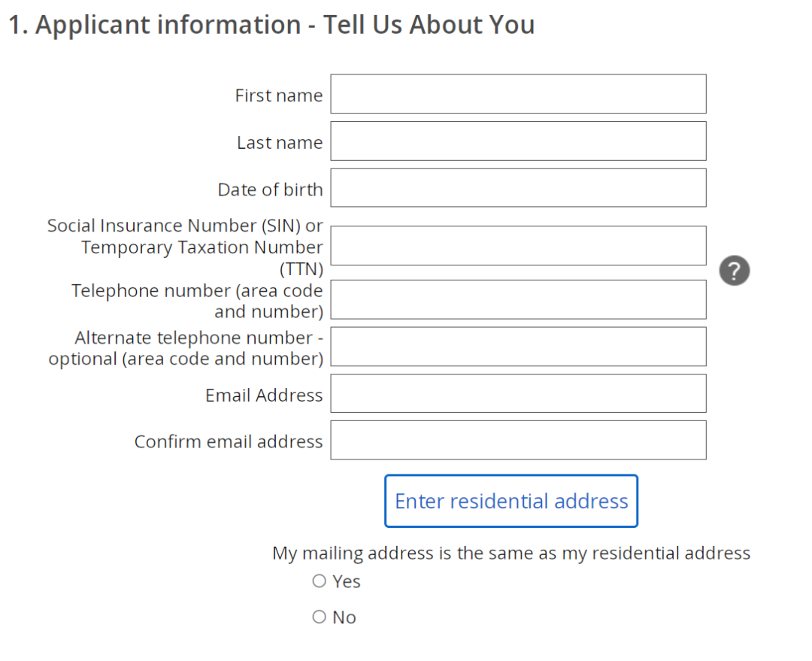Click the Telephone number field
Screen dimensions: 812x661
click(518, 300)
